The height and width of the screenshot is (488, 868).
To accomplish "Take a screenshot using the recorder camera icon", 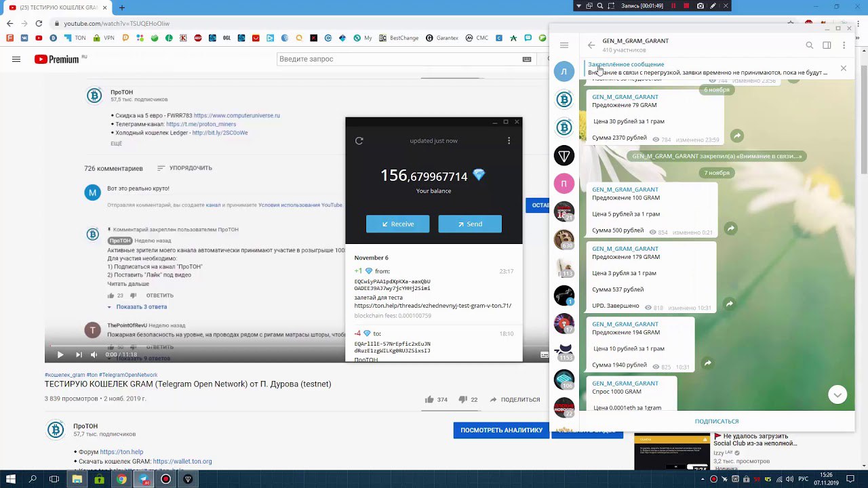I will coord(700,5).
